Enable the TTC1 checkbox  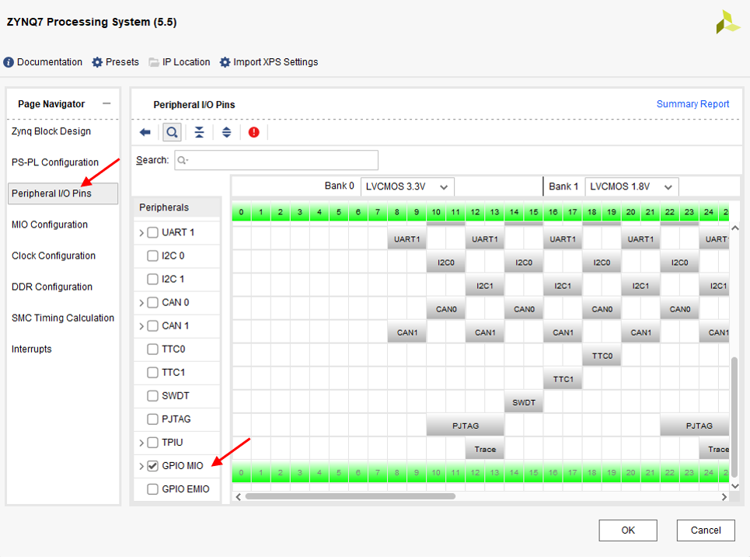click(x=152, y=373)
